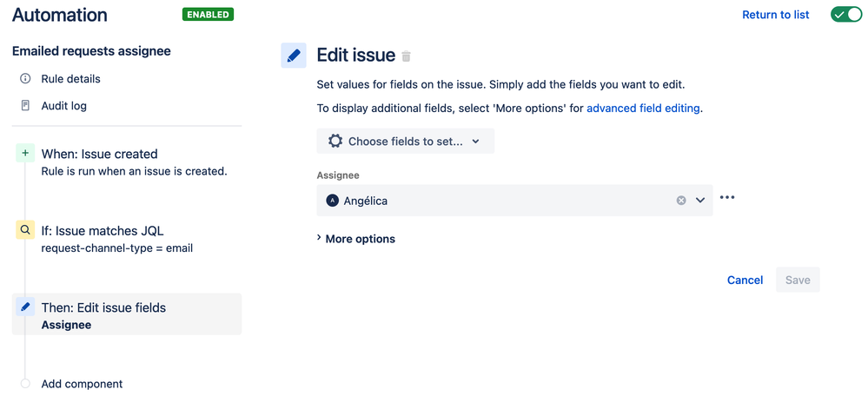Open the Audit log item
This screenshot has height=396, width=868.
click(63, 106)
